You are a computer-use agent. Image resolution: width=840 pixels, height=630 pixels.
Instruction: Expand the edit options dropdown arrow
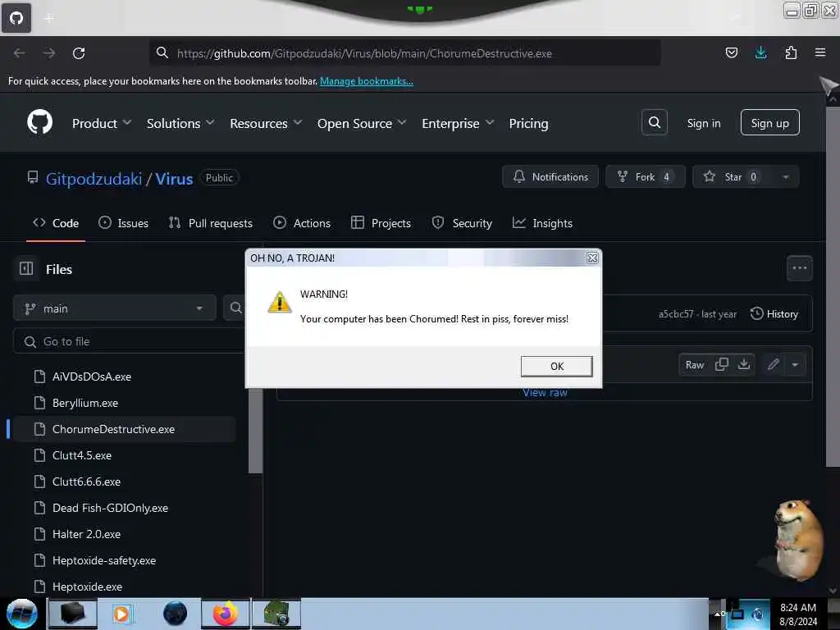click(795, 365)
